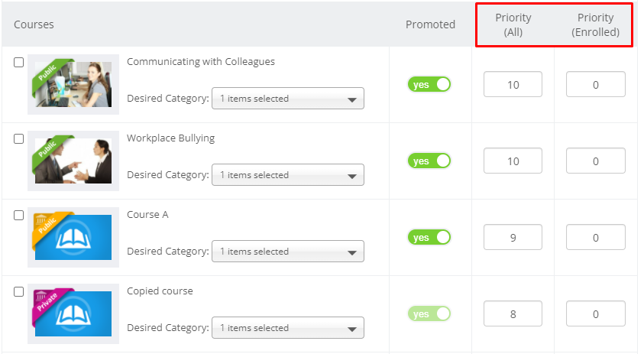Viewport: 644px width, 354px height.
Task: Click the Course A book icon thumbnail
Action: tap(73, 237)
